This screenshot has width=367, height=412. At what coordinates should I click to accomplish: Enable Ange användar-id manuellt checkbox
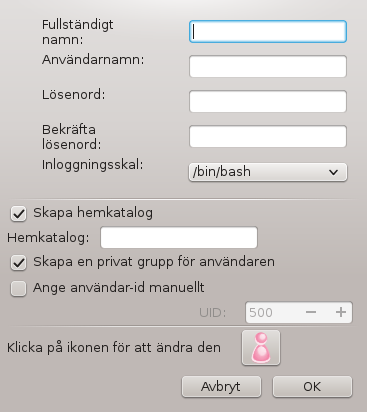pos(19,288)
